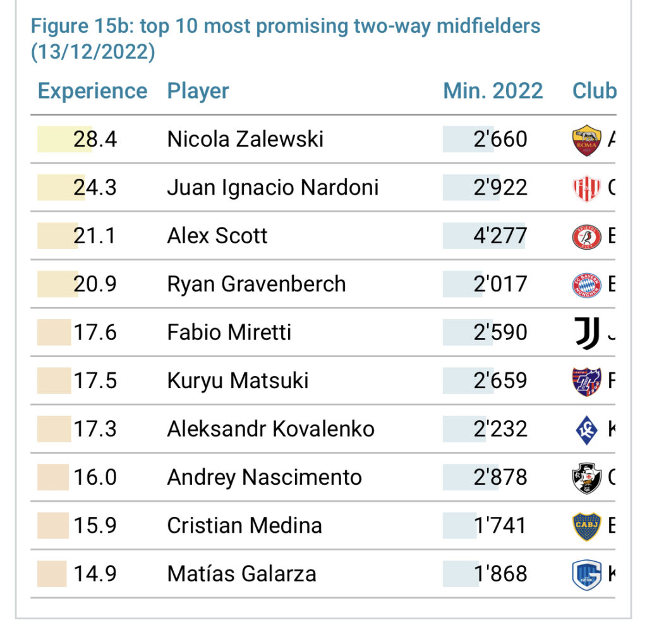Viewport: 647px width, 644px height.
Task: Select player name Ryan Gravenberch
Action: (256, 284)
